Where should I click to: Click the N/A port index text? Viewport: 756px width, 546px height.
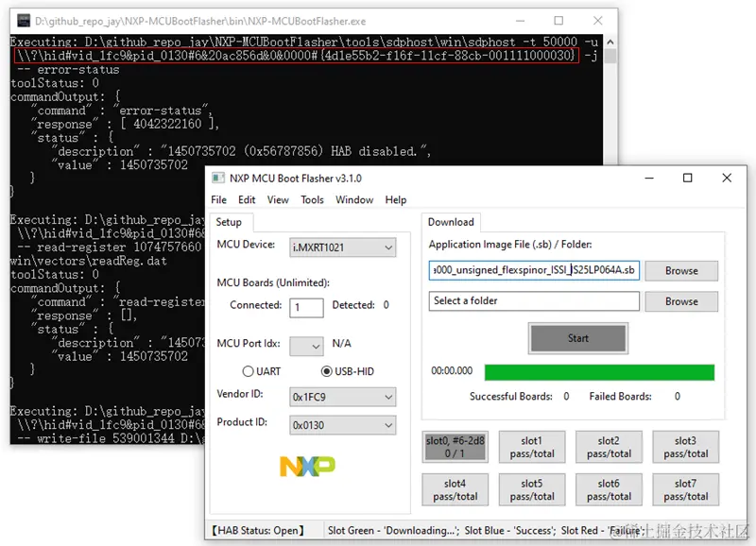coord(341,344)
